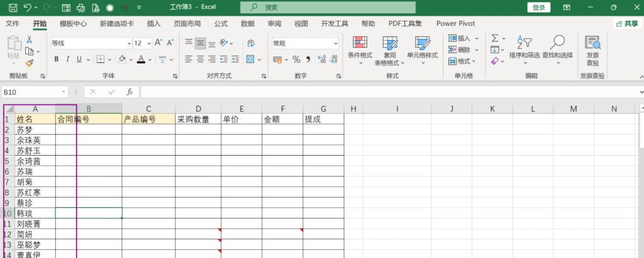Toggle Bold formatting

[57, 60]
